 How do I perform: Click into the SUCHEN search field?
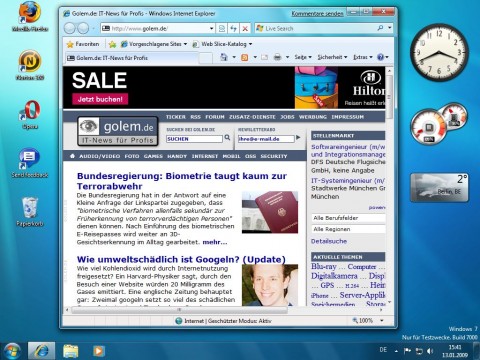click(194, 139)
